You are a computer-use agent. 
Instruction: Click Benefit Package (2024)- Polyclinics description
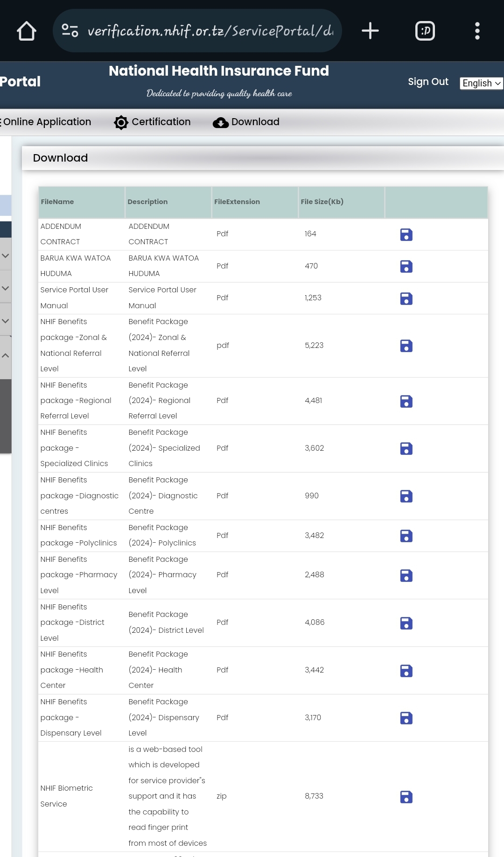pyautogui.click(x=162, y=535)
